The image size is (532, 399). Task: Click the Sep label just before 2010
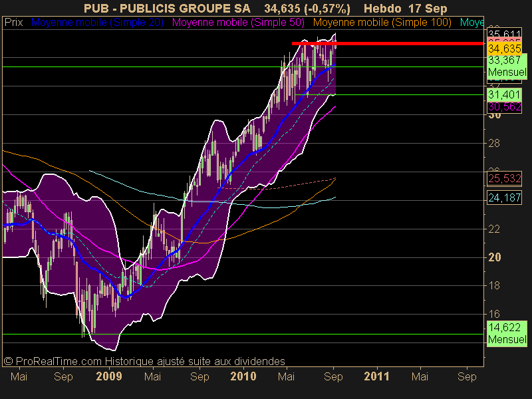coord(199,376)
